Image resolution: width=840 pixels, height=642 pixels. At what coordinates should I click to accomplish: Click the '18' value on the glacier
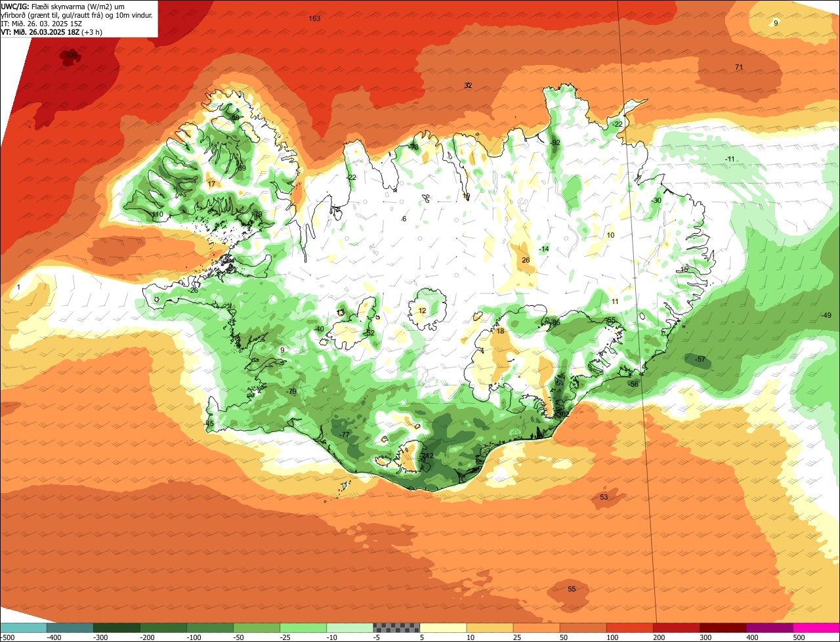point(500,332)
